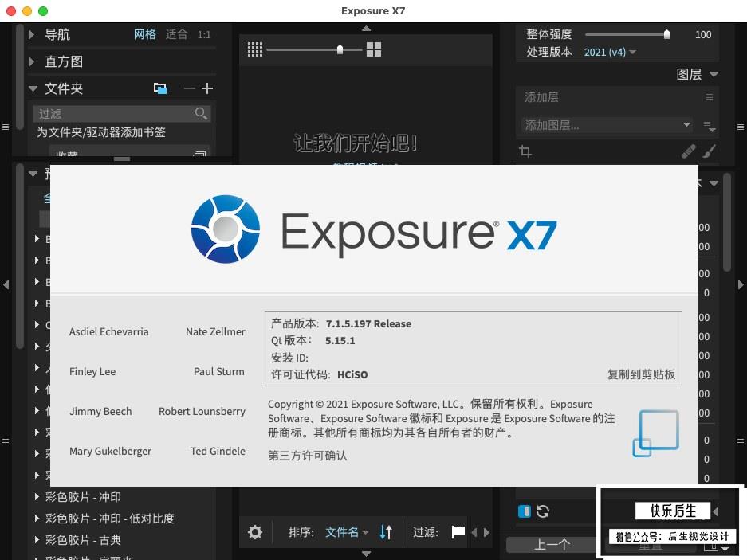The width and height of the screenshot is (747, 560).
Task: Open the 添加图层... dropdown
Action: click(607, 125)
